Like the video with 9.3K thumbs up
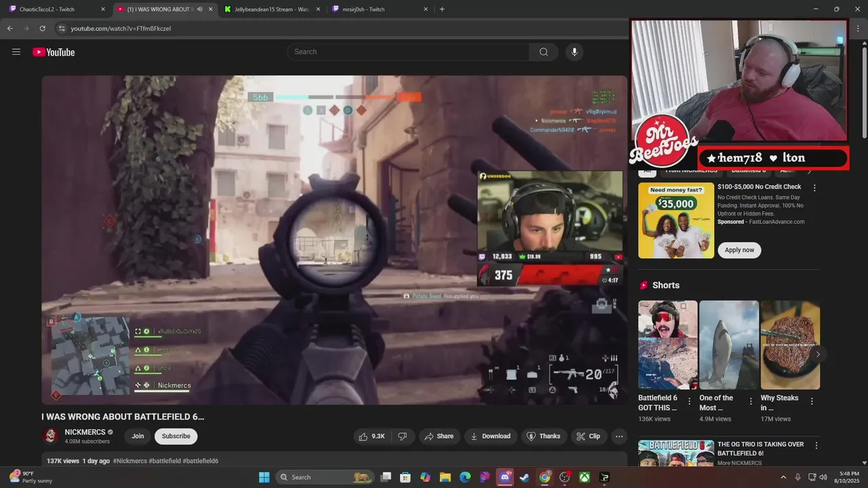This screenshot has height=488, width=868. pos(372,436)
